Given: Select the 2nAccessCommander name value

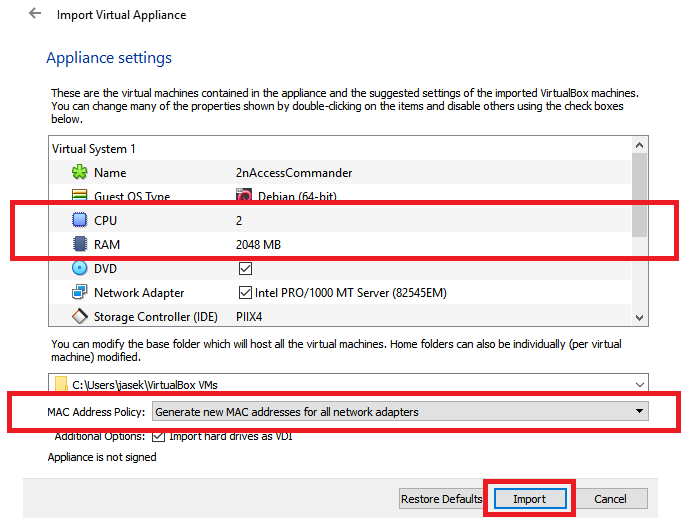Looking at the screenshot, I should [294, 172].
